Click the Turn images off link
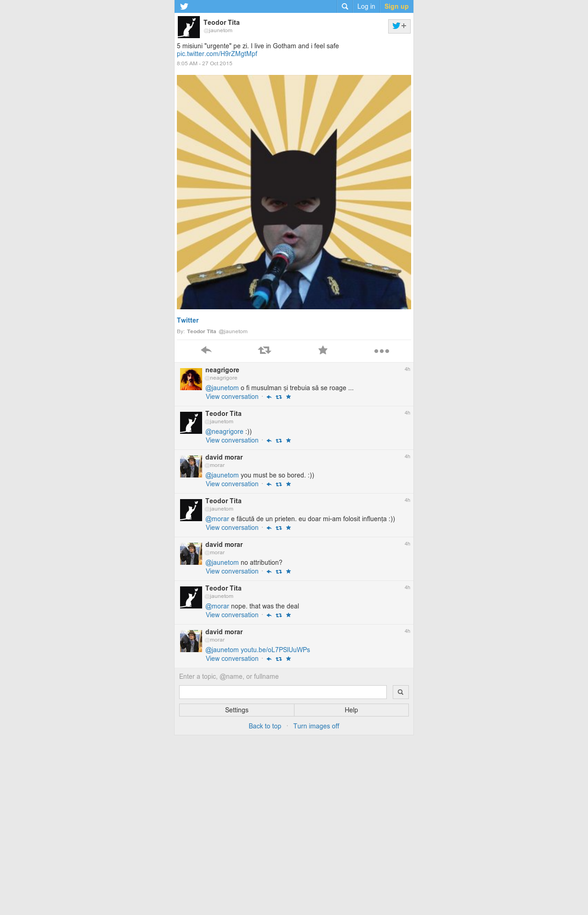The width and height of the screenshot is (588, 915). 317,726
